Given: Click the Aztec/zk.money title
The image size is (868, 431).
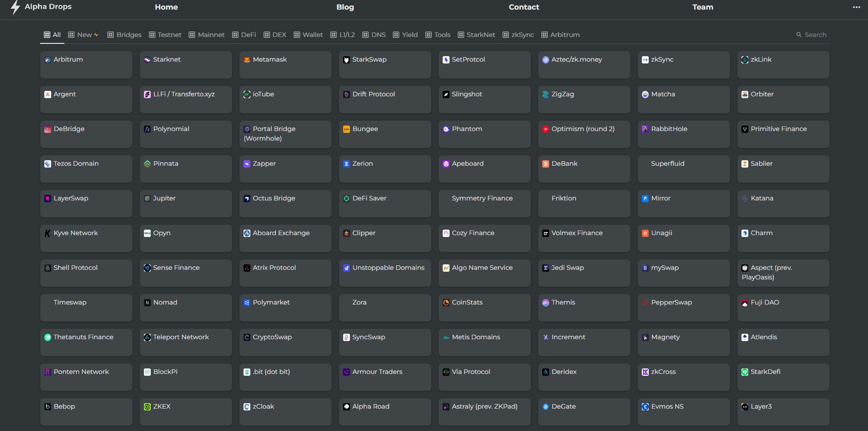Looking at the screenshot, I should coord(577,60).
